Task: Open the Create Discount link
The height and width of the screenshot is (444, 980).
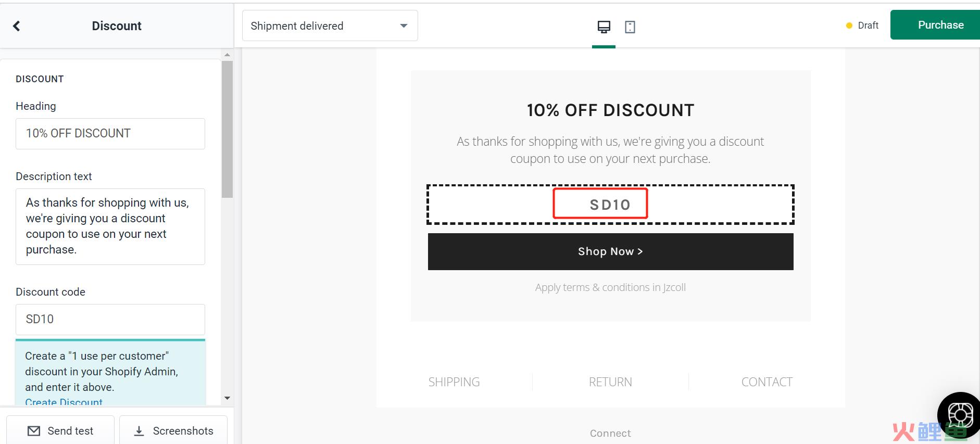Action: click(x=64, y=402)
